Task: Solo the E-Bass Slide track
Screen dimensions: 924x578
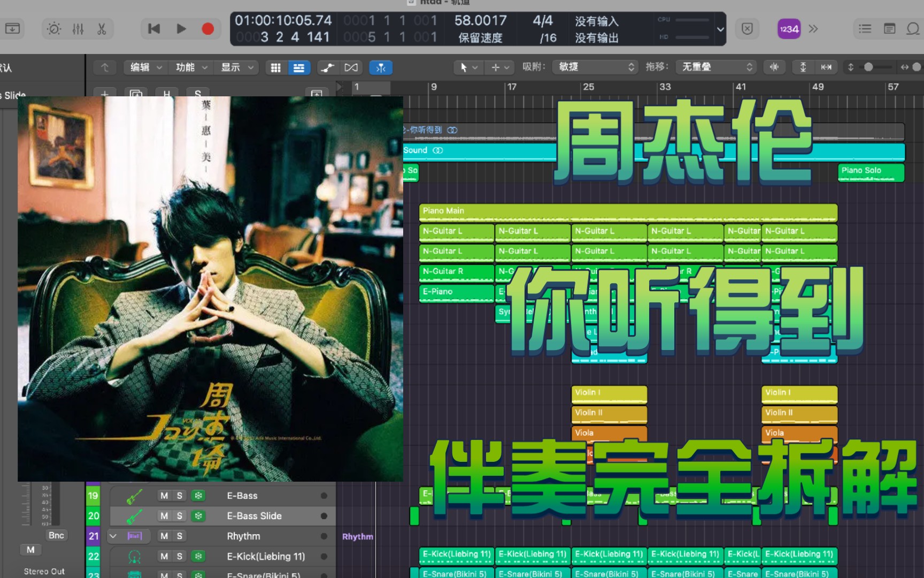Action: [180, 516]
